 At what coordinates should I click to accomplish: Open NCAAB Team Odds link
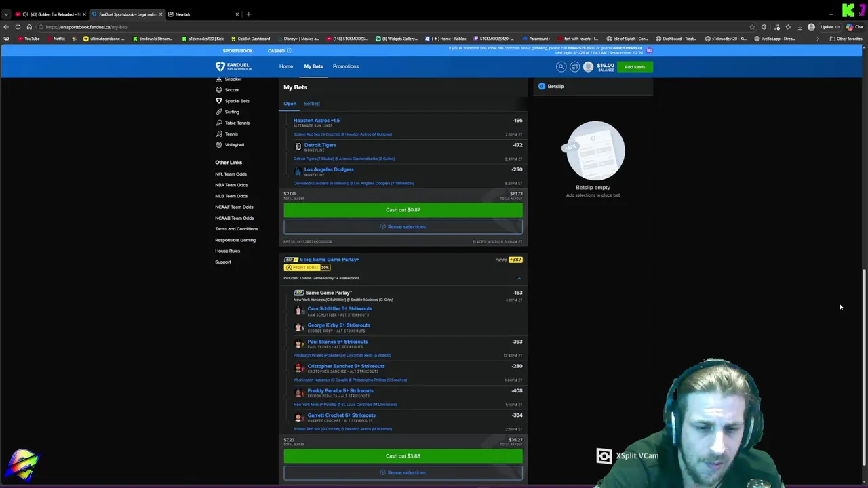(234, 218)
